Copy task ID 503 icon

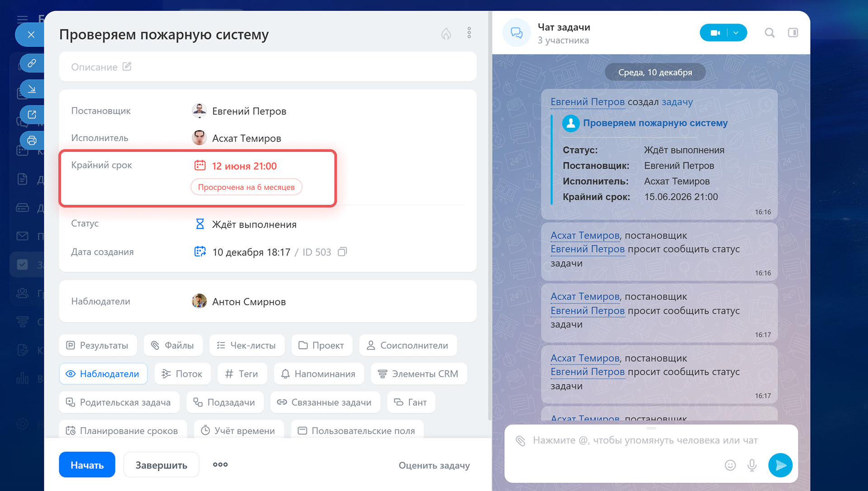click(x=342, y=252)
